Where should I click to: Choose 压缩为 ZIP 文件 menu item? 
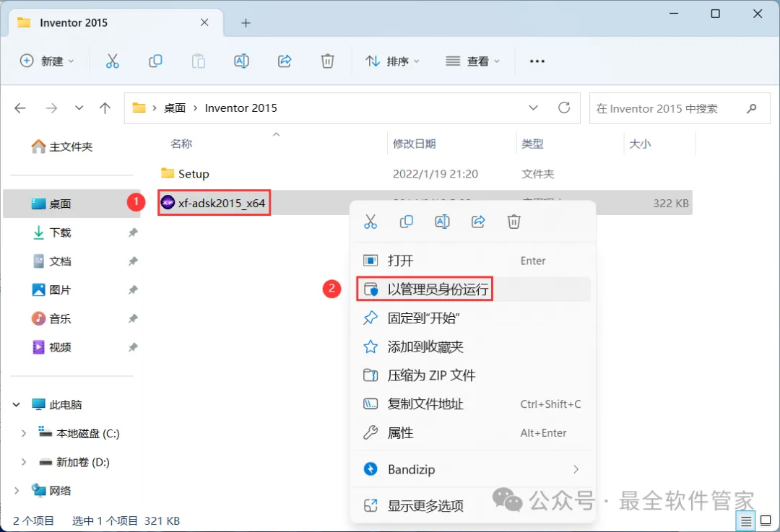[x=473, y=375]
